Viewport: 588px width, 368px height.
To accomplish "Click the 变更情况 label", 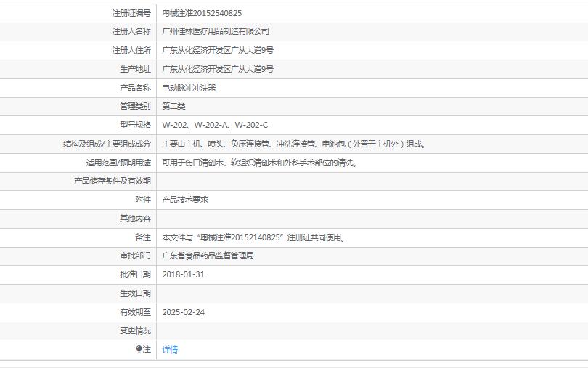I will (135, 330).
